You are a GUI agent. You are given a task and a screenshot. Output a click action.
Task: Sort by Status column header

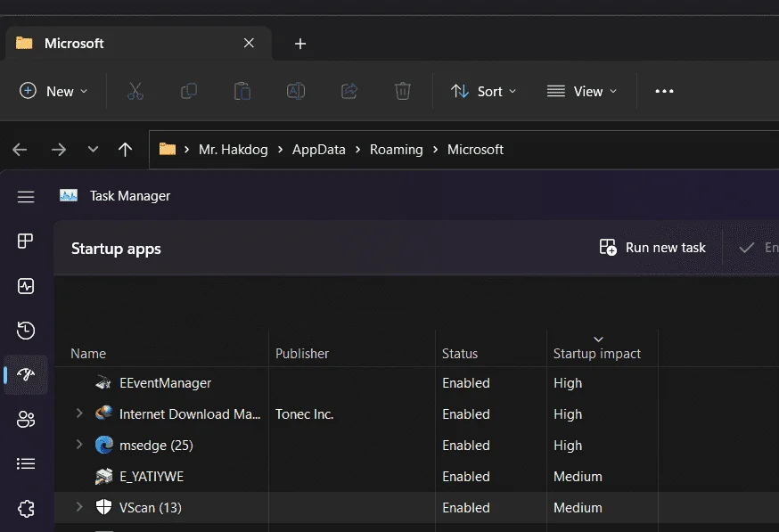pyautogui.click(x=460, y=354)
